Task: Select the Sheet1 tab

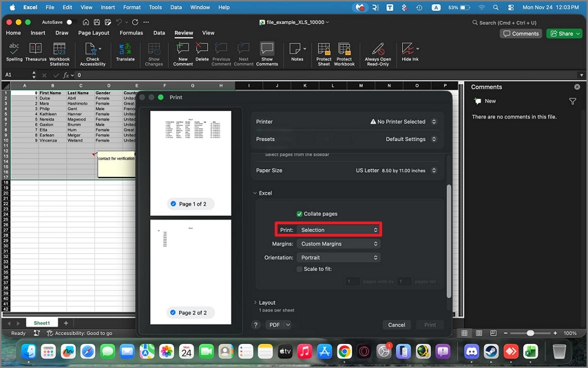Action: click(41, 323)
